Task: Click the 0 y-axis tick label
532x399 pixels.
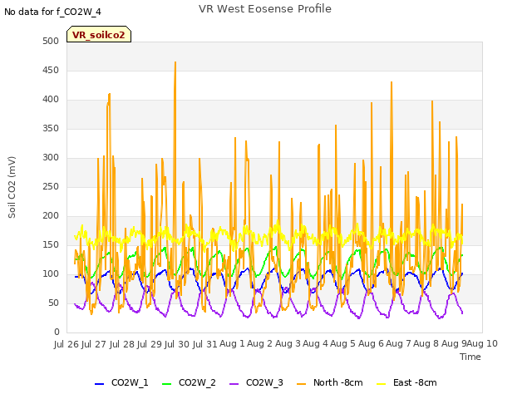Action: [x=57, y=332]
